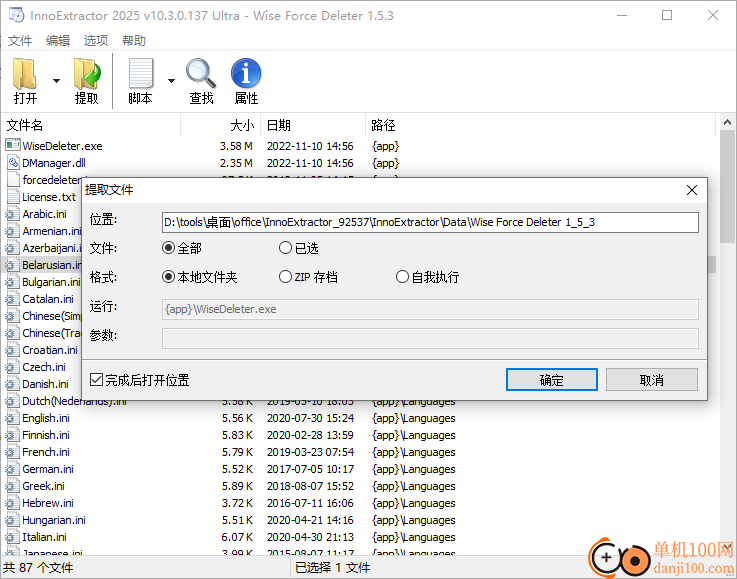Click the InnoExtractor title bar app icon

click(16, 15)
